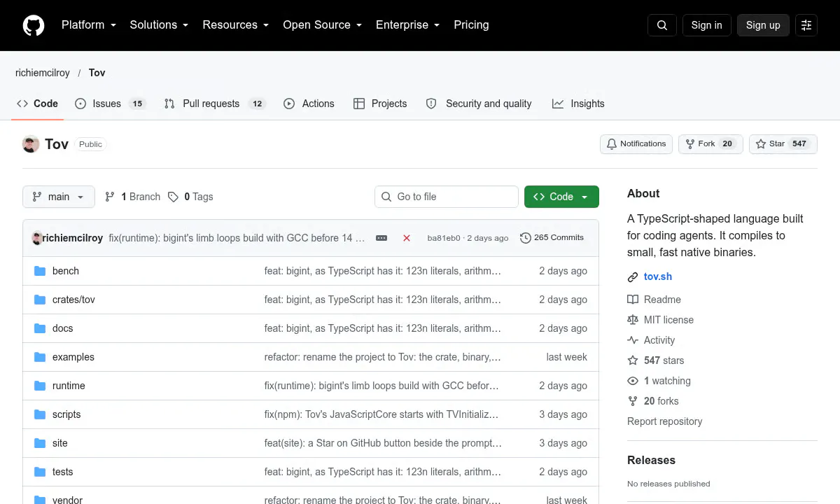Toggle Notifications bell button
Viewport: 840px width, 504px height.
[x=636, y=144]
